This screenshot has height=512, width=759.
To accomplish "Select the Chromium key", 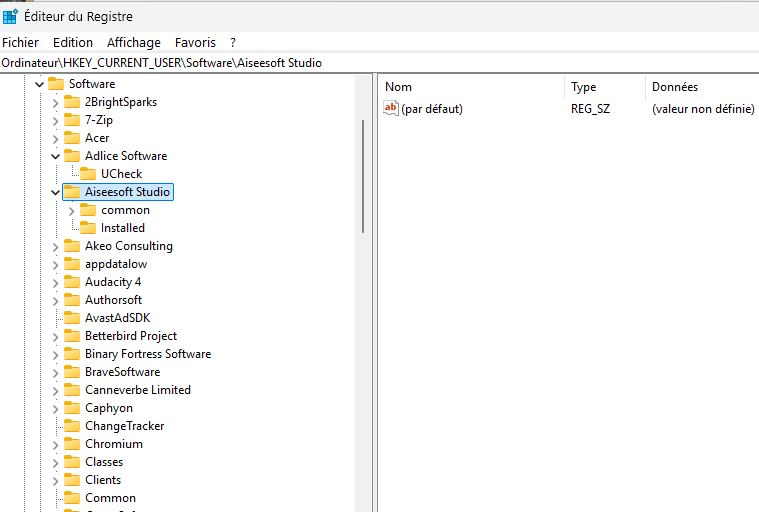I will point(114,444).
